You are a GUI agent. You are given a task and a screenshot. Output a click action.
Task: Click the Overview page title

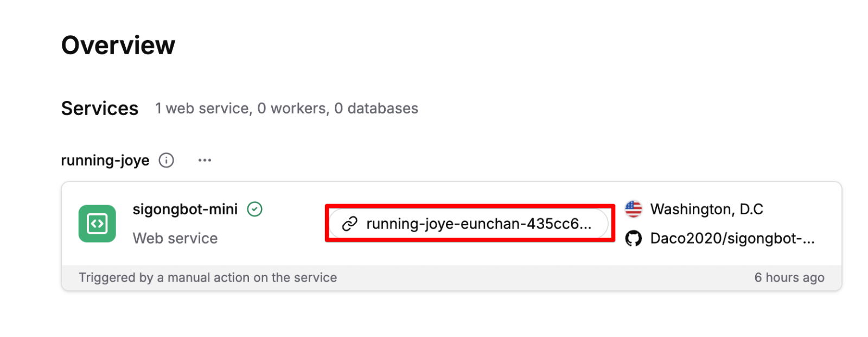click(x=118, y=45)
